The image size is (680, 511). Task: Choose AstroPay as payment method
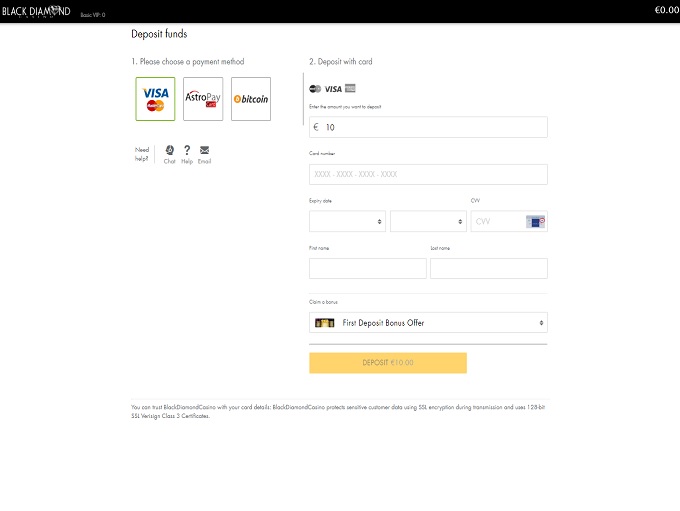203,99
